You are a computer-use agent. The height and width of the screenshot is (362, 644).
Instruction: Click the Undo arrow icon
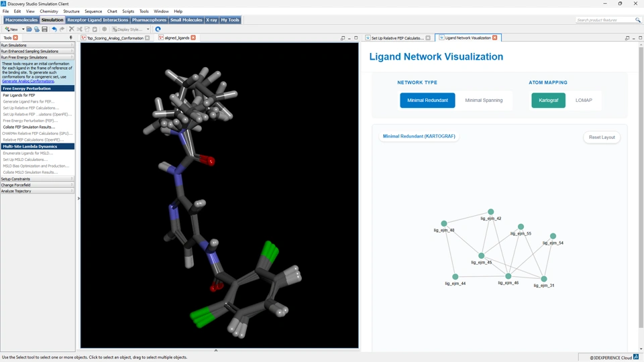54,29
